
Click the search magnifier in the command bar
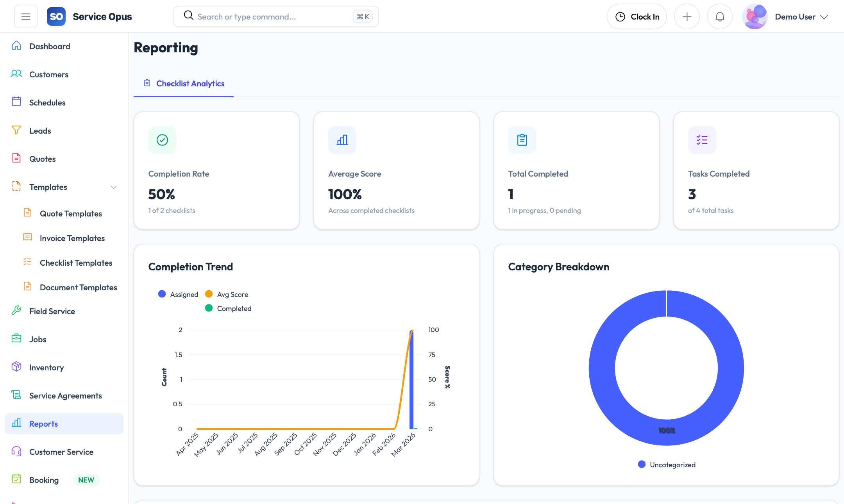[188, 16]
